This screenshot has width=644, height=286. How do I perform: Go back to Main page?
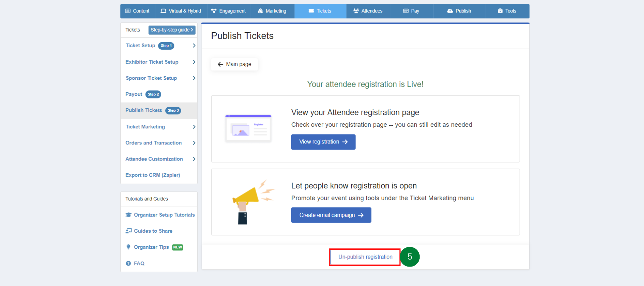[234, 64]
